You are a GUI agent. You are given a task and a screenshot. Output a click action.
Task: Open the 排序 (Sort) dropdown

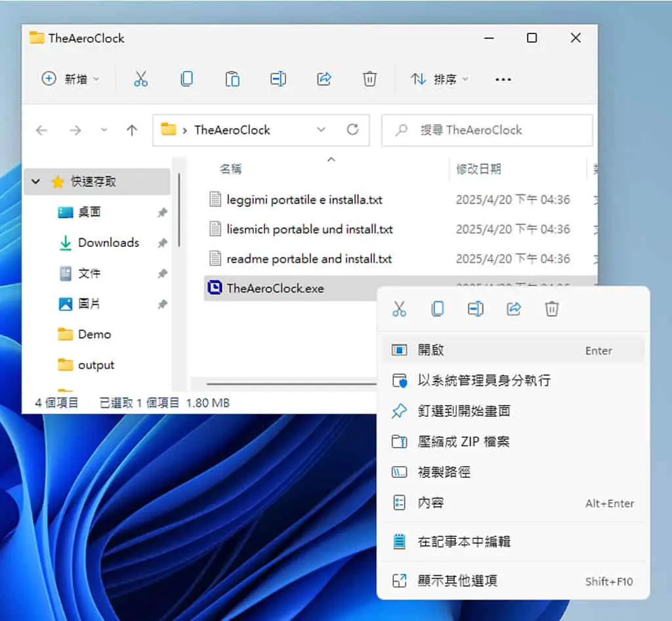point(439,79)
